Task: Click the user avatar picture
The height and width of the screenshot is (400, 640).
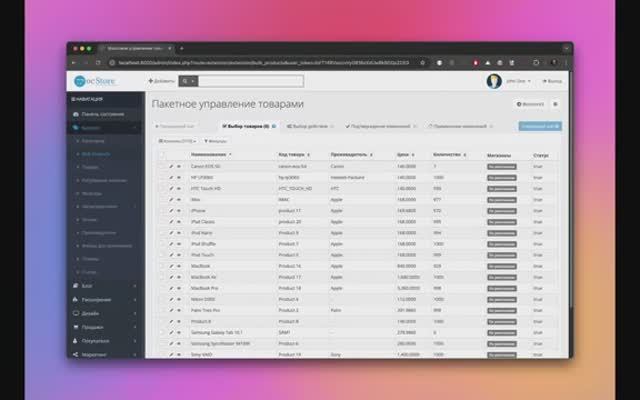Action: (x=494, y=81)
